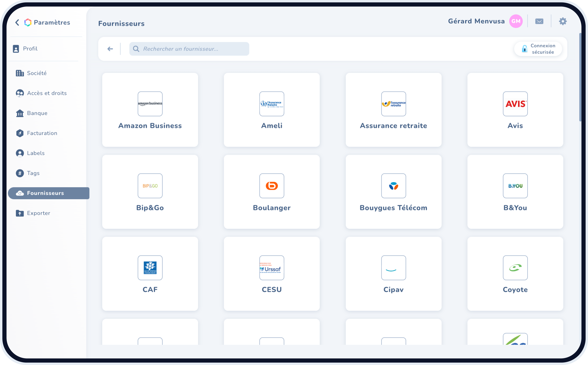The width and height of the screenshot is (588, 365).
Task: Click the Amazon Business logo
Action: (150, 104)
